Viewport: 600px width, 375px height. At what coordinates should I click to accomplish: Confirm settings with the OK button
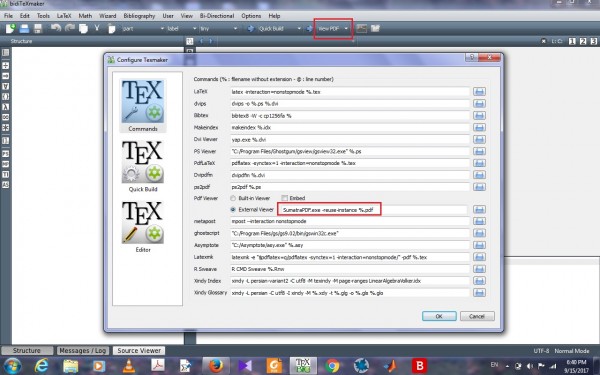pyautogui.click(x=439, y=316)
